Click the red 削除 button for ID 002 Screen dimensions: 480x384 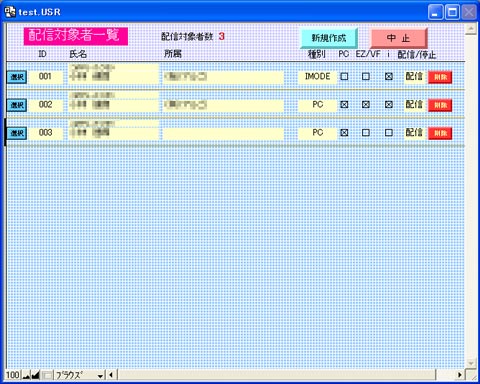440,105
